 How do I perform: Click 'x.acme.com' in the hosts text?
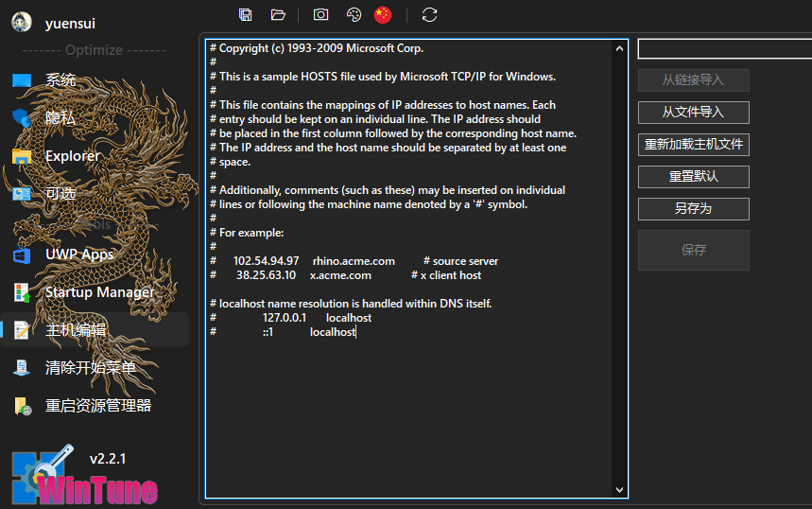tap(340, 275)
